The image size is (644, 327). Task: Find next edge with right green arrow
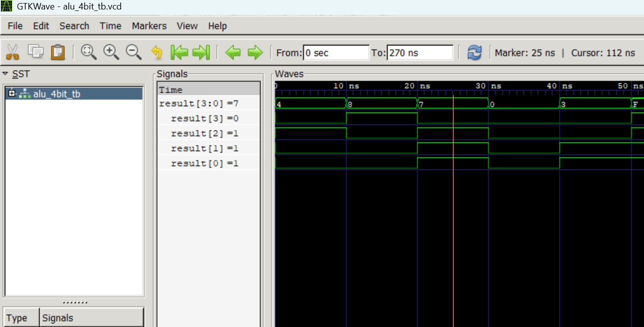point(255,52)
